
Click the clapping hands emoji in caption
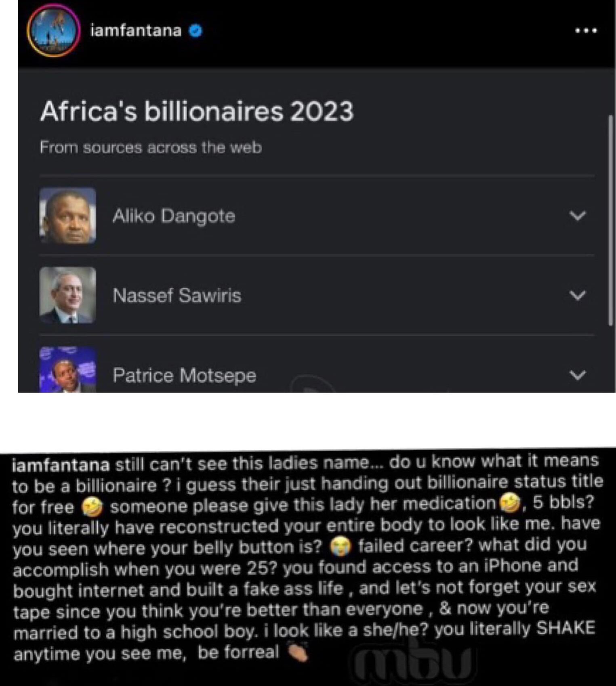point(298,653)
